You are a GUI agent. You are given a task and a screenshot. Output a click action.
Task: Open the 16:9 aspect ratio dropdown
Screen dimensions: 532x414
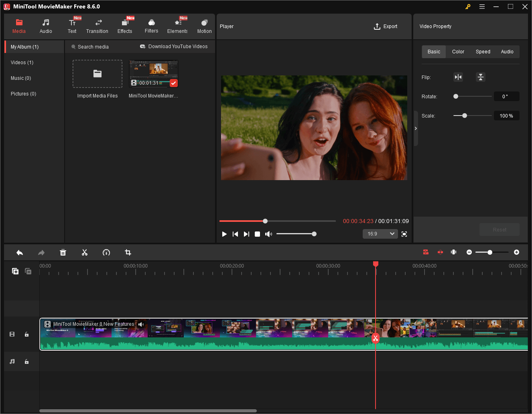[380, 234]
